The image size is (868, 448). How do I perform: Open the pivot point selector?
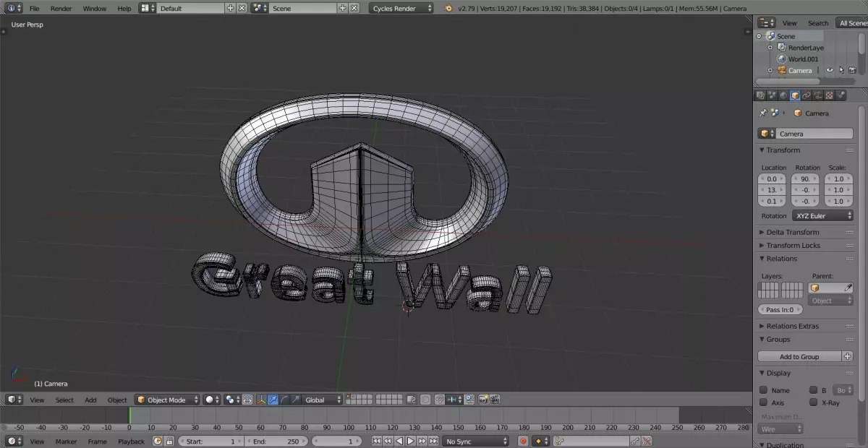pos(232,400)
